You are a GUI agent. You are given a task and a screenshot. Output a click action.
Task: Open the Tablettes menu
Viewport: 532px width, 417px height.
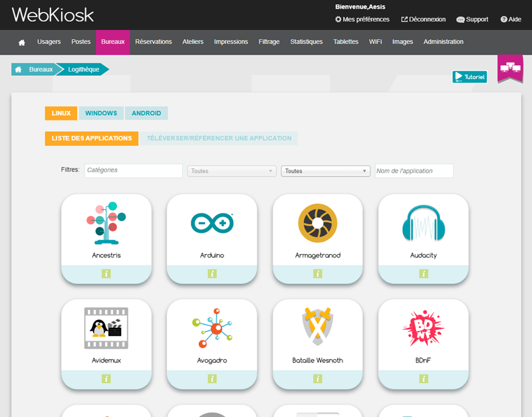coord(346,42)
